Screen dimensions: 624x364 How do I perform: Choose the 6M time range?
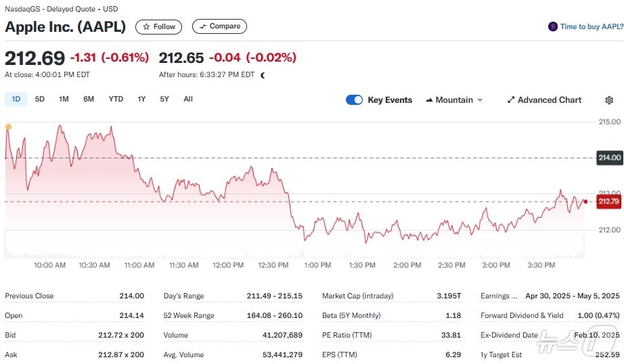point(89,99)
